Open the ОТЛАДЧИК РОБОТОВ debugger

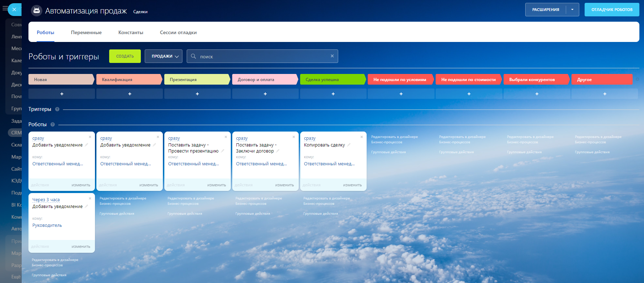(x=612, y=10)
